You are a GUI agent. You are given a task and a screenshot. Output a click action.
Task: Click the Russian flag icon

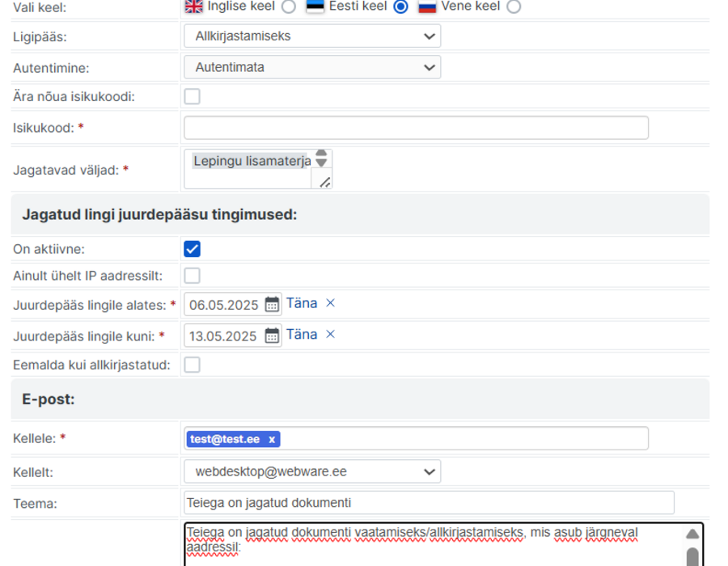click(x=427, y=6)
